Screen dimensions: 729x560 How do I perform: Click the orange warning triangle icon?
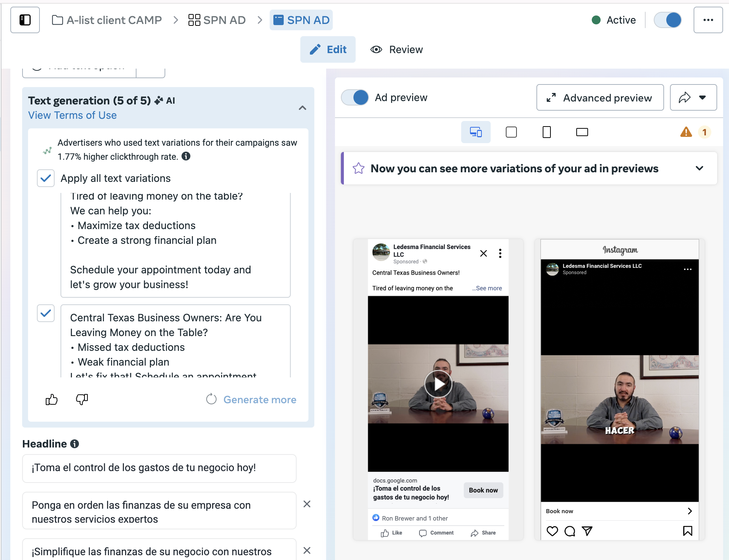686,132
